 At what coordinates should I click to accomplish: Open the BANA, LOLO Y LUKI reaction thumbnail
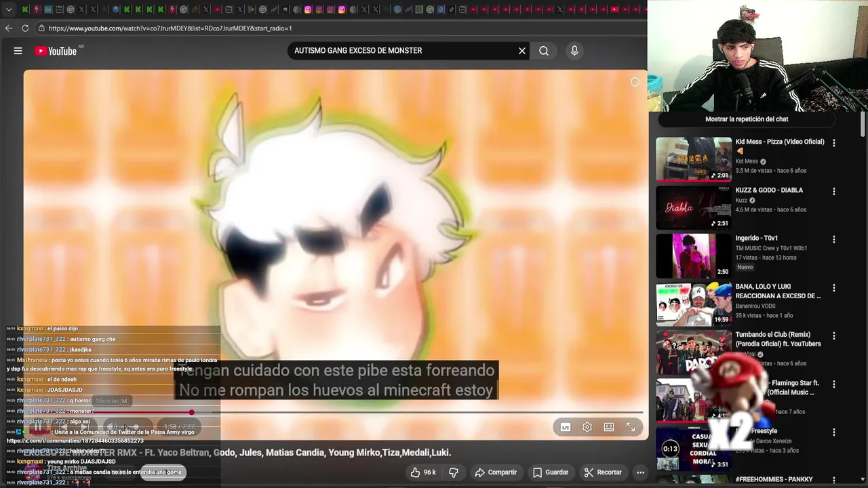click(x=694, y=304)
